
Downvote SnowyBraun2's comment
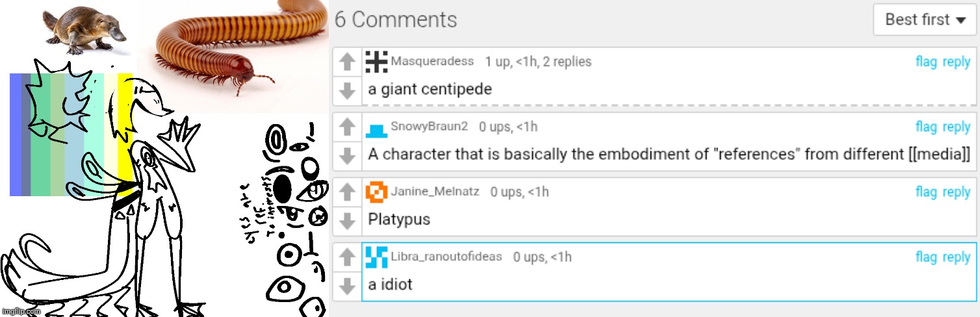(348, 155)
